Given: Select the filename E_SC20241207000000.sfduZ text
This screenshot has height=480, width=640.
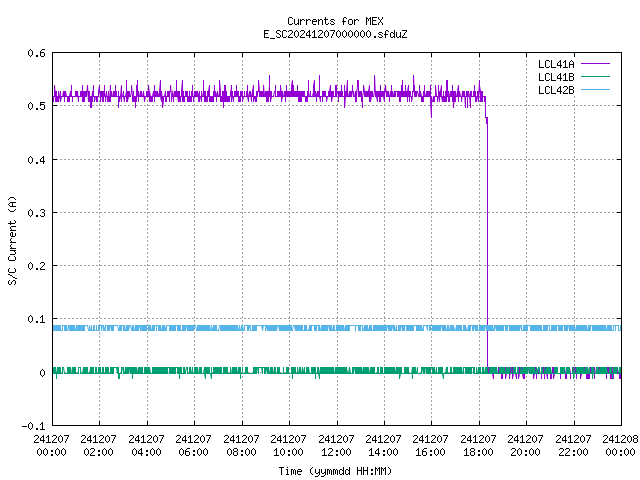Looking at the screenshot, I should click(335, 34).
